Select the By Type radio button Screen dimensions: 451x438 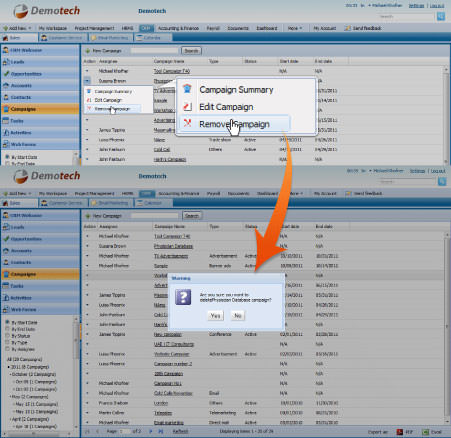(7, 342)
